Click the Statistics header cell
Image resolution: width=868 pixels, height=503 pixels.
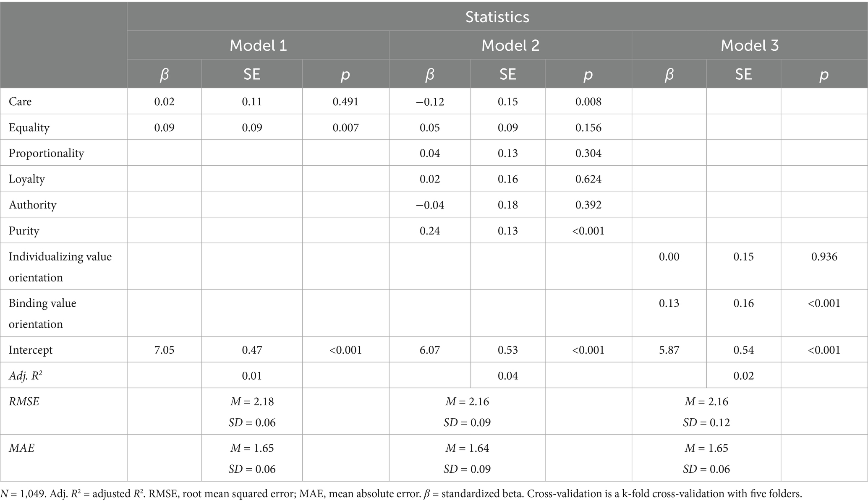point(497,17)
